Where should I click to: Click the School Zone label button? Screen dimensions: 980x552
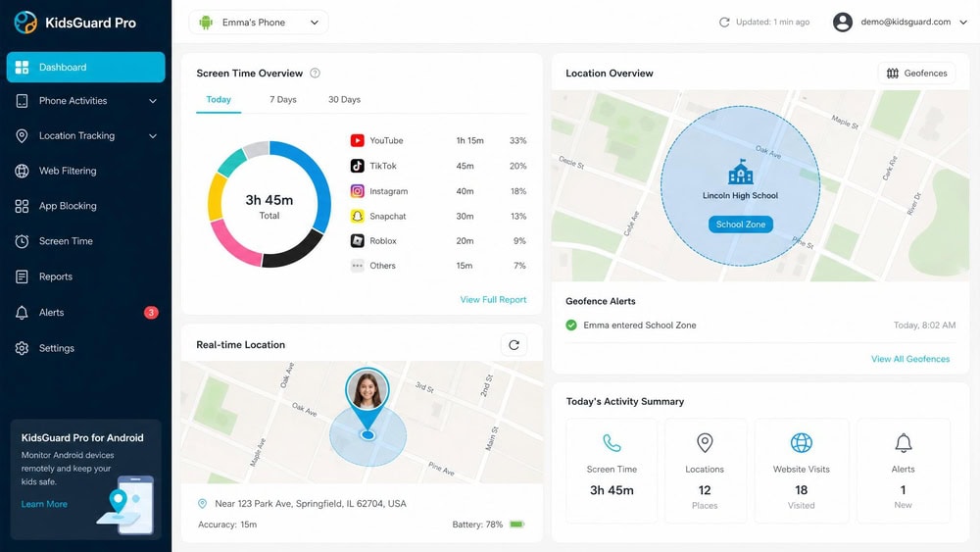click(741, 225)
